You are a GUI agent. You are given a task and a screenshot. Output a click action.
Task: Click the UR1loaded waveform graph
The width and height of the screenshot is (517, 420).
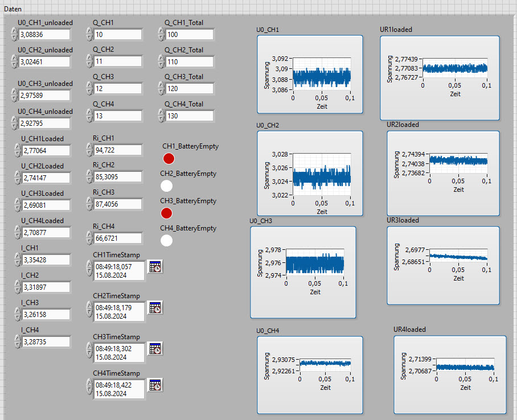click(440, 78)
